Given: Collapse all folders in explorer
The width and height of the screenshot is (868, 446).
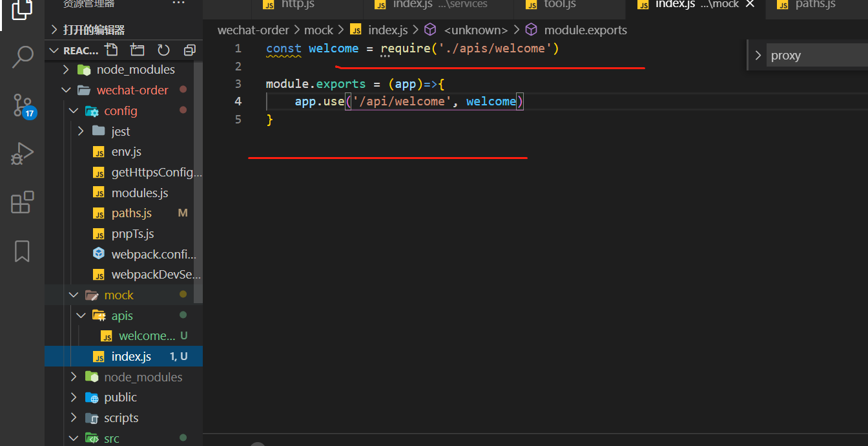Looking at the screenshot, I should [x=189, y=50].
